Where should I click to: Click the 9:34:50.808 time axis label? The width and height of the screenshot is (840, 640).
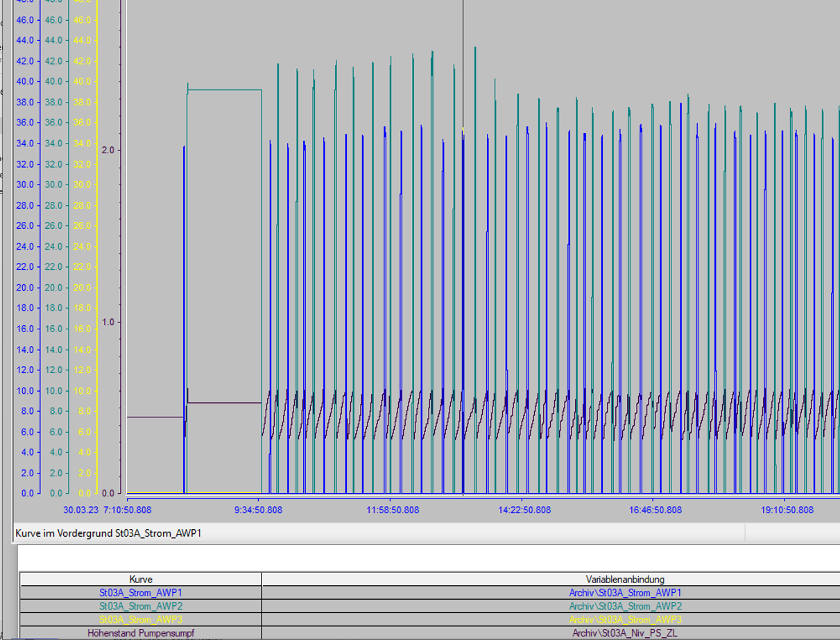(x=258, y=510)
